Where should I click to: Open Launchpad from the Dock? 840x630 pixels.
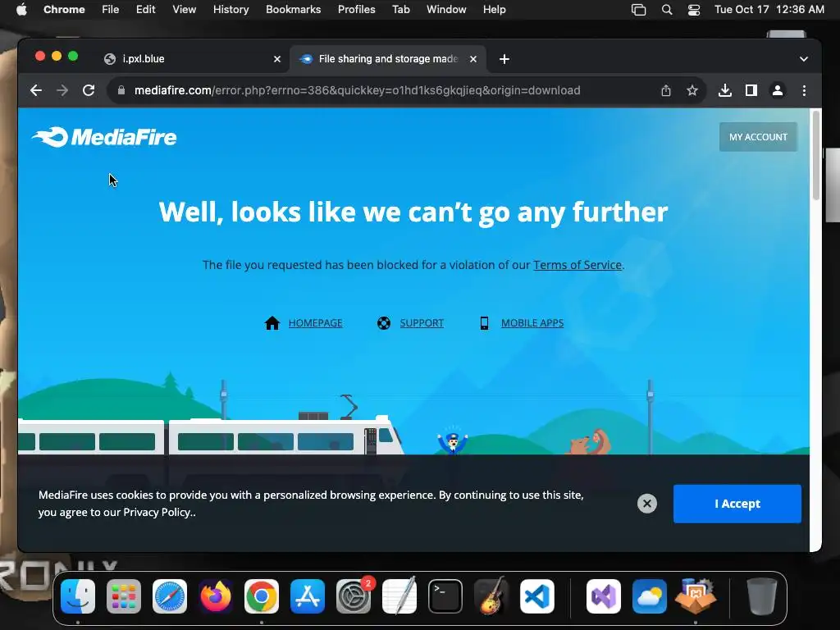tap(124, 596)
